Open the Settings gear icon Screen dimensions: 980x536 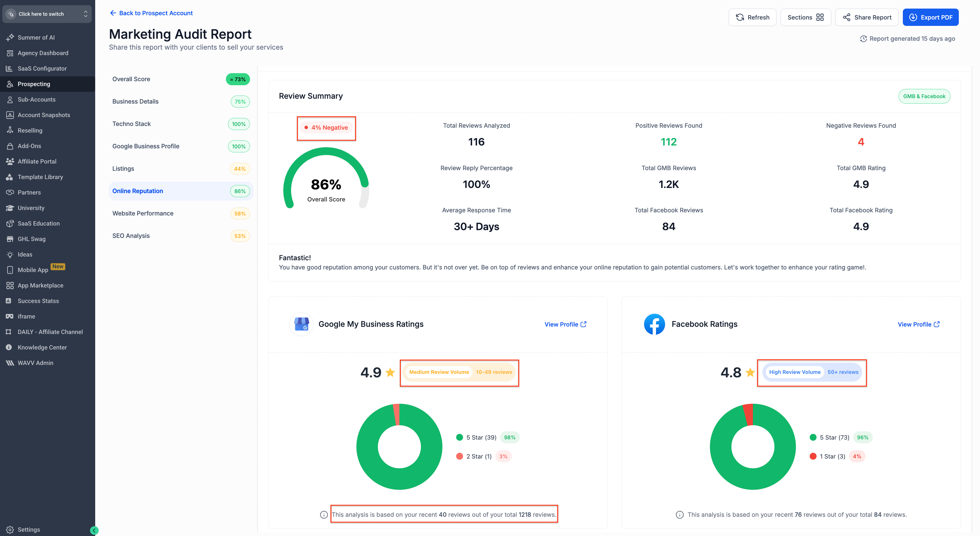pos(10,529)
